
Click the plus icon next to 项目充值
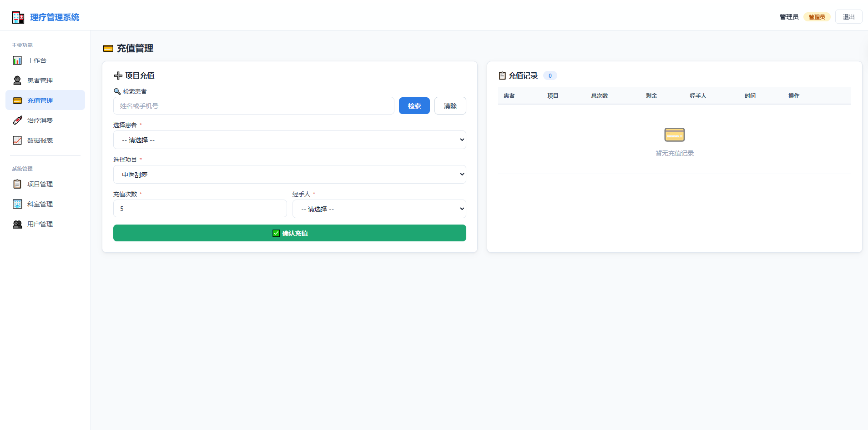(118, 75)
